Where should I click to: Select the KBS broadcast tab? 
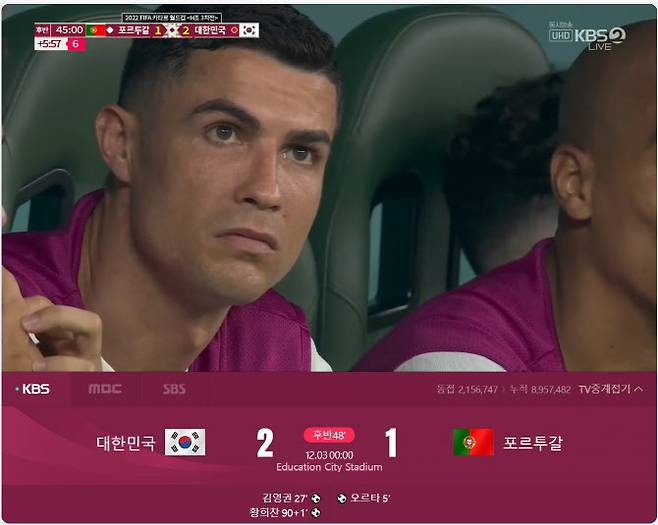point(36,389)
